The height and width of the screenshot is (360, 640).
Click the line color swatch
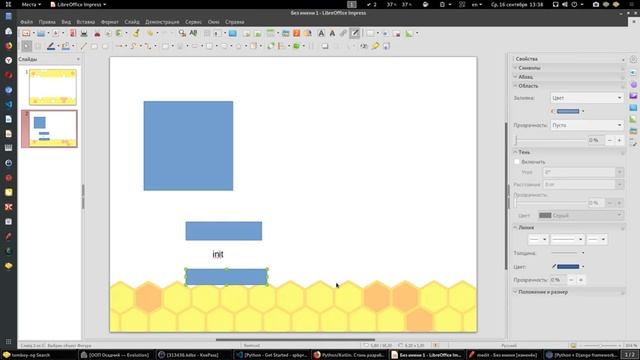568,267
